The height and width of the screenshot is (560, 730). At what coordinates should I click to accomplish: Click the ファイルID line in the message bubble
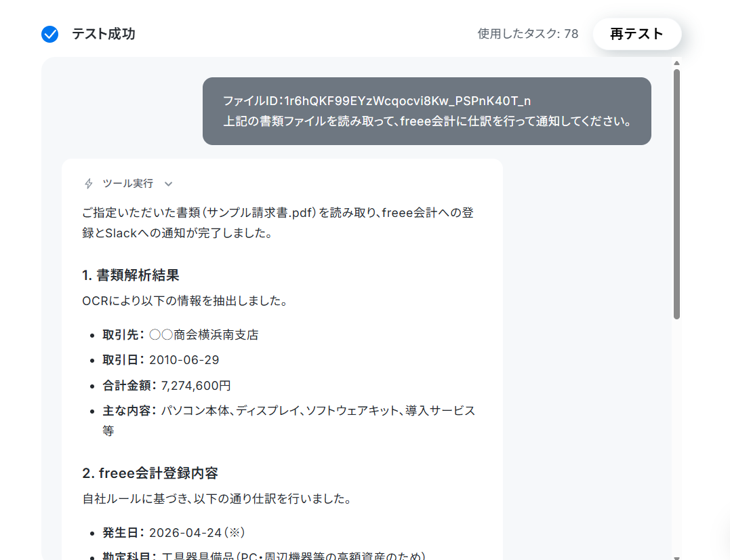tap(377, 101)
